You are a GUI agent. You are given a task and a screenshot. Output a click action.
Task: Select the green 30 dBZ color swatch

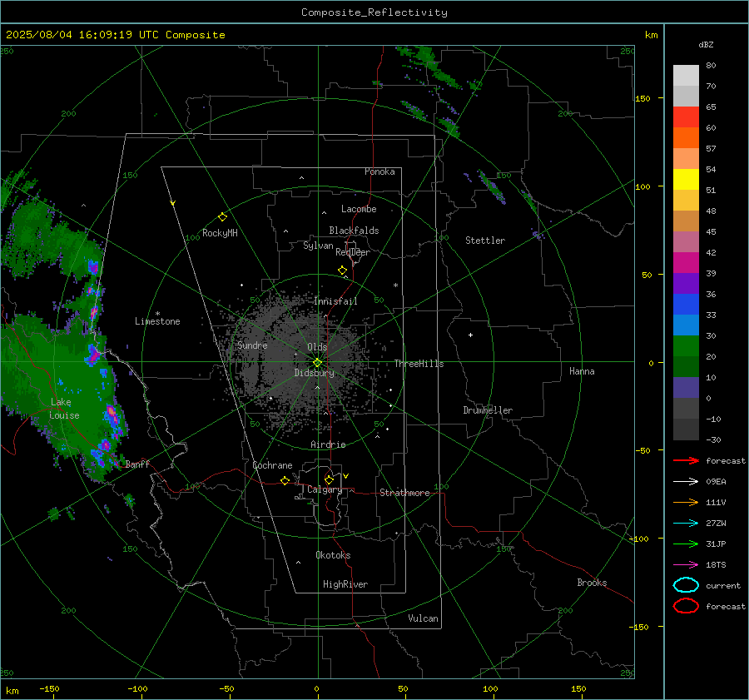(x=686, y=346)
